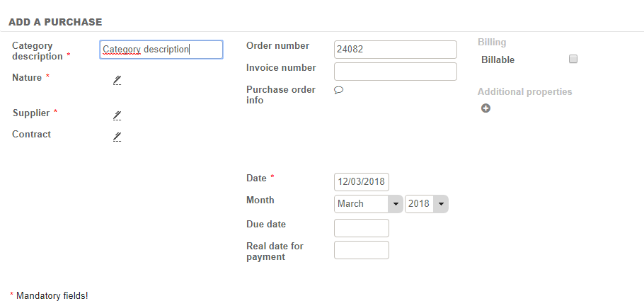Click the Nature edit pencil icon
This screenshot has height=306, width=644.
coord(117,80)
